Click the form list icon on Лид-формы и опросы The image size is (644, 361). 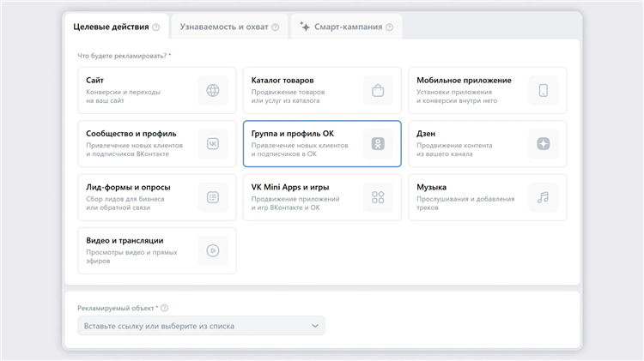coord(213,197)
